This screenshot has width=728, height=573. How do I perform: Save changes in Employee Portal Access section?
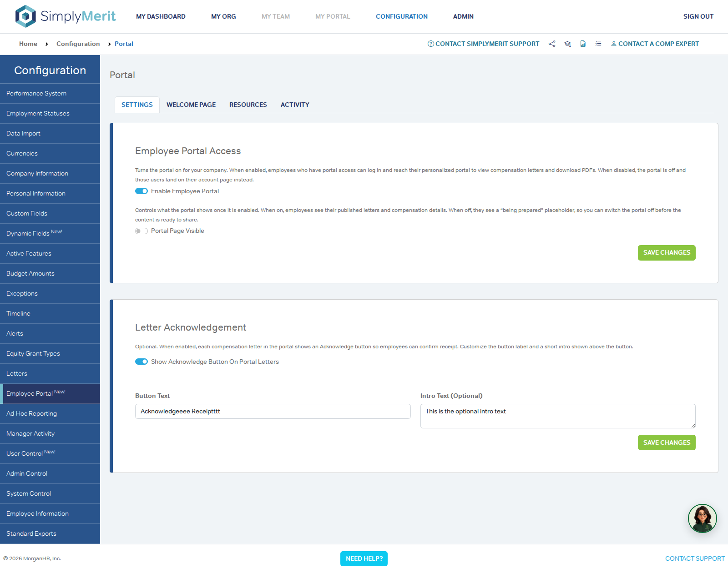(x=667, y=253)
